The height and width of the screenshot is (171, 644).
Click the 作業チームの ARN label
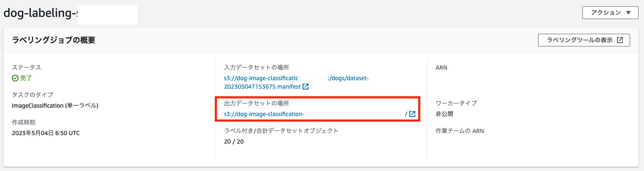click(460, 131)
